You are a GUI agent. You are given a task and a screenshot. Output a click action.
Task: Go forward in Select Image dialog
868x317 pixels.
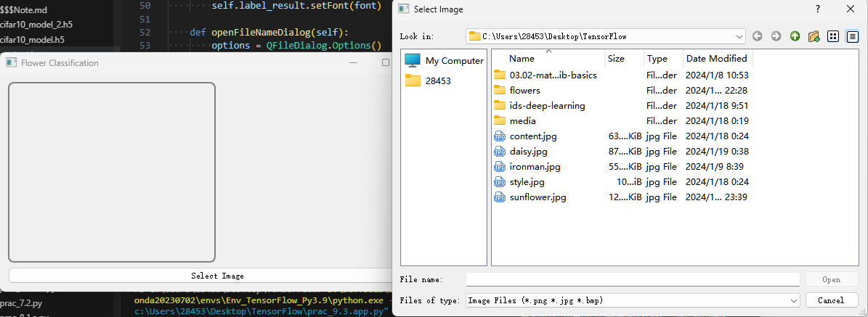pyautogui.click(x=776, y=36)
